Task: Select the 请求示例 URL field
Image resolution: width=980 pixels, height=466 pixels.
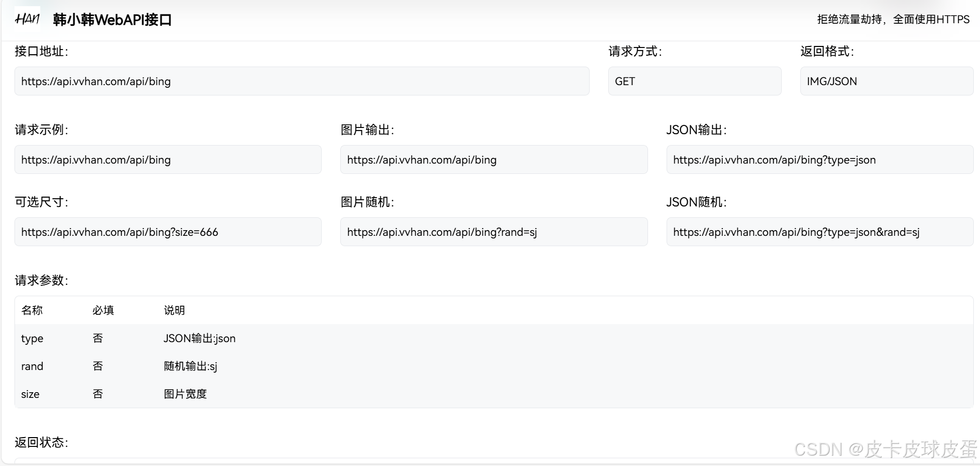Action: pos(168,159)
